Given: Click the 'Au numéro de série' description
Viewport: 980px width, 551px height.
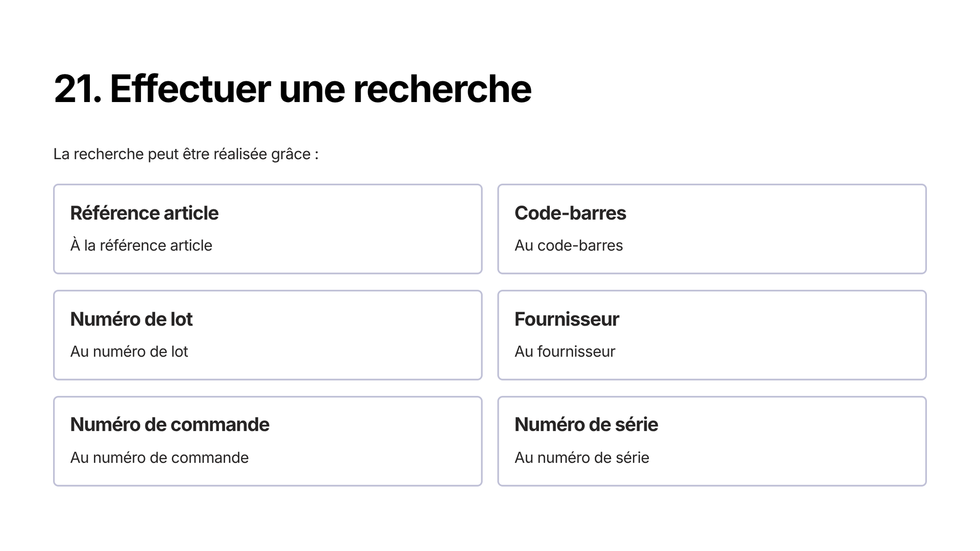Looking at the screenshot, I should (582, 458).
